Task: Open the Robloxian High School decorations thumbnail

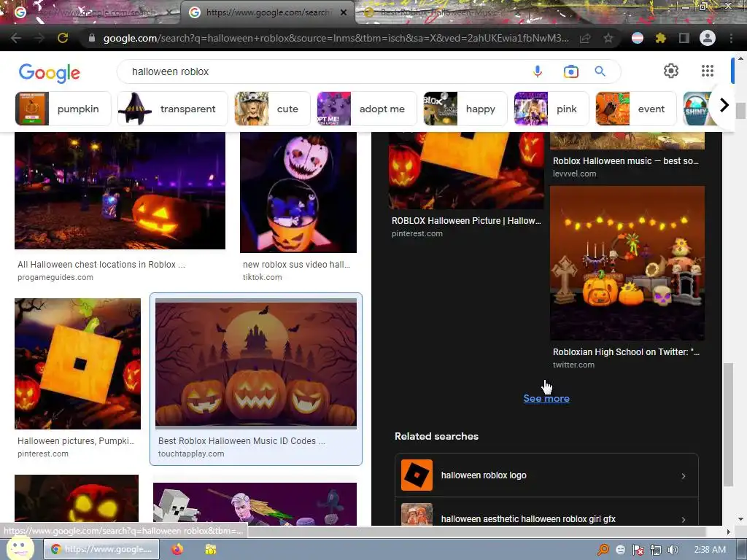Action: (627, 262)
